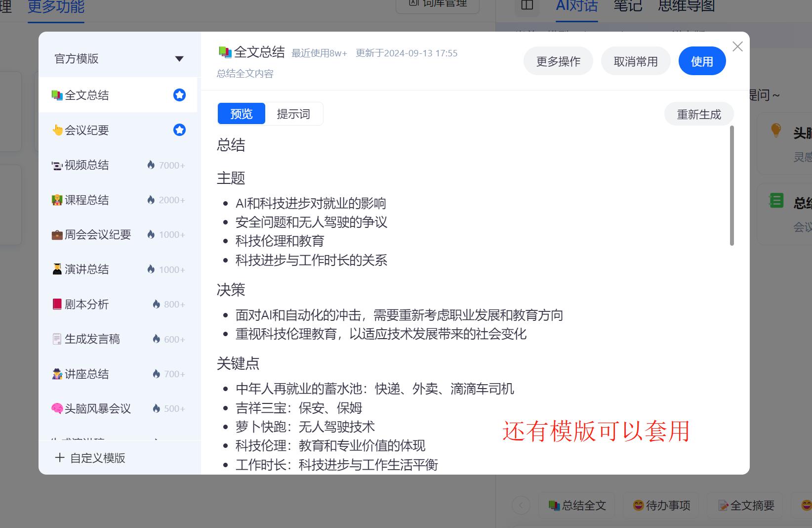This screenshot has height=528, width=812.
Task: Click the 词库管理 button
Action: pos(437,3)
